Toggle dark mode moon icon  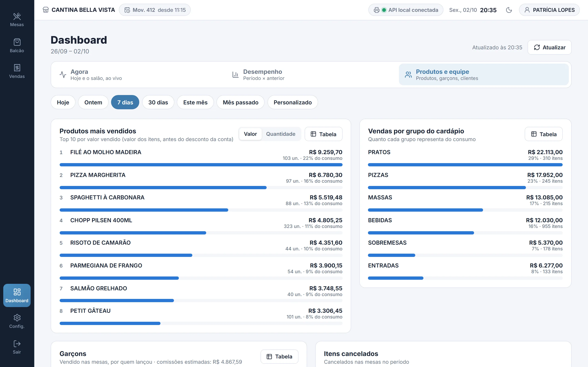pos(509,10)
